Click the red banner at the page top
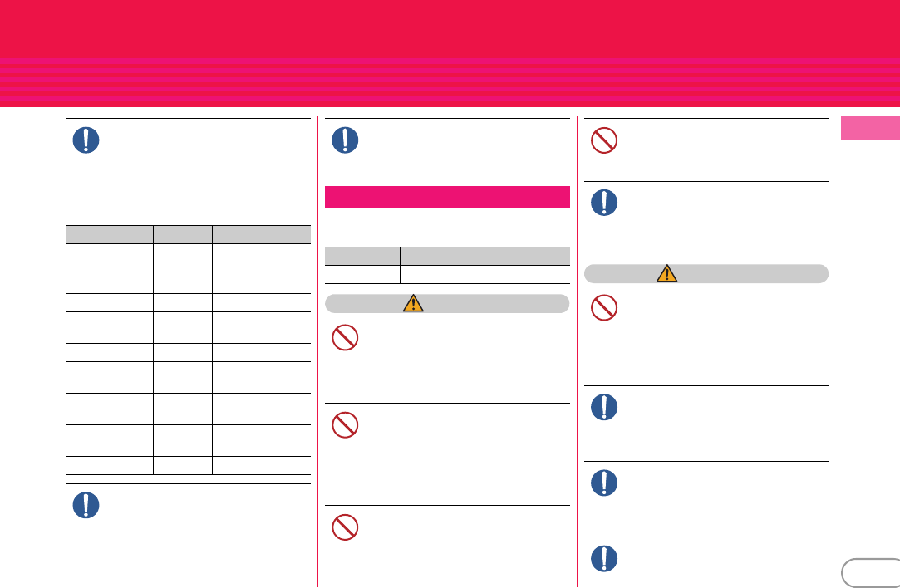 click(x=450, y=53)
